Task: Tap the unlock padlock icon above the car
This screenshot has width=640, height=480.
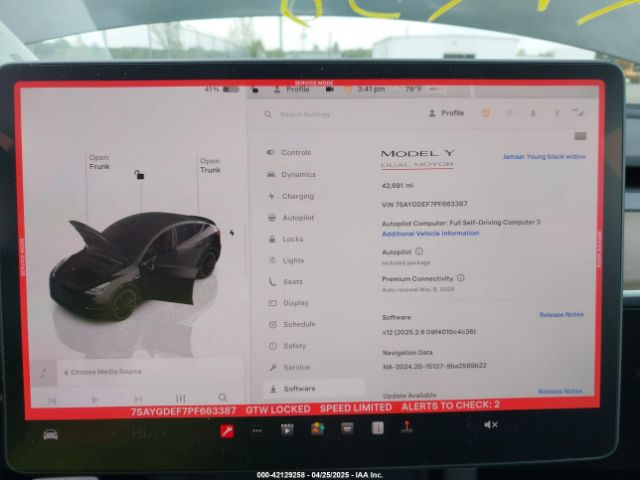Action: [139, 175]
